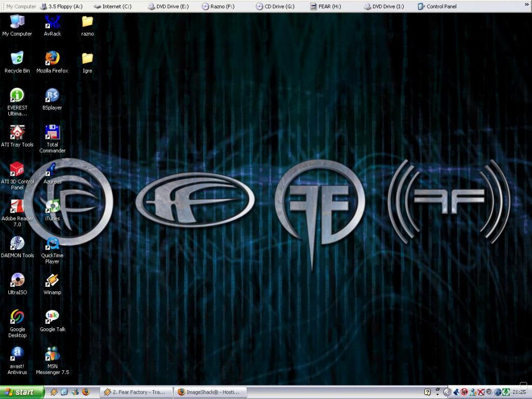
Task: Click the blue C icon in Quick Launch
Action: tap(64, 392)
